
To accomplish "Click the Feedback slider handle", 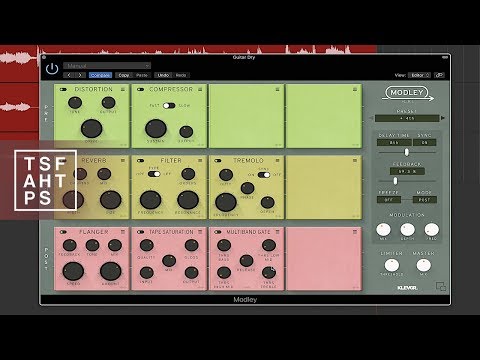I will [x=395, y=181].
